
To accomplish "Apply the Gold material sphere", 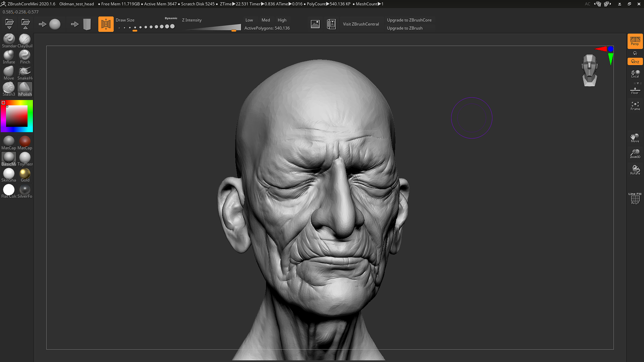I will coord(25,174).
